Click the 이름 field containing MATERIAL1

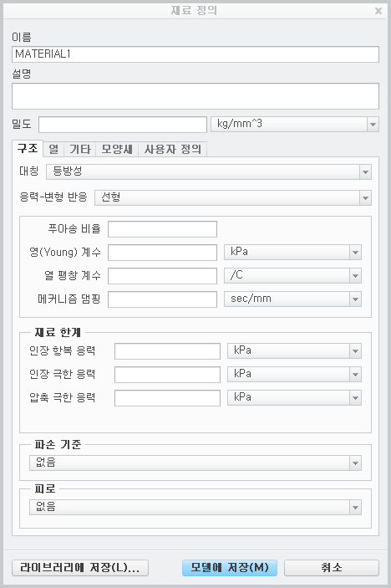tap(195, 54)
